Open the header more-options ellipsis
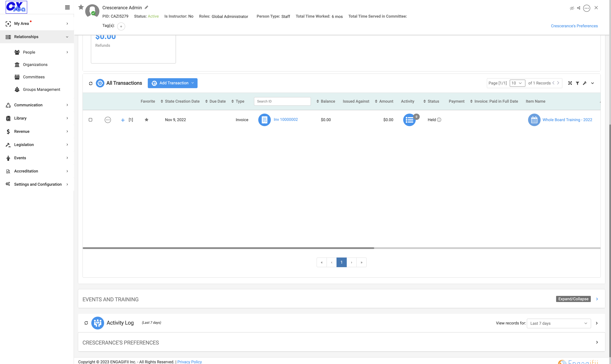This screenshot has height=364, width=611. pos(587,8)
